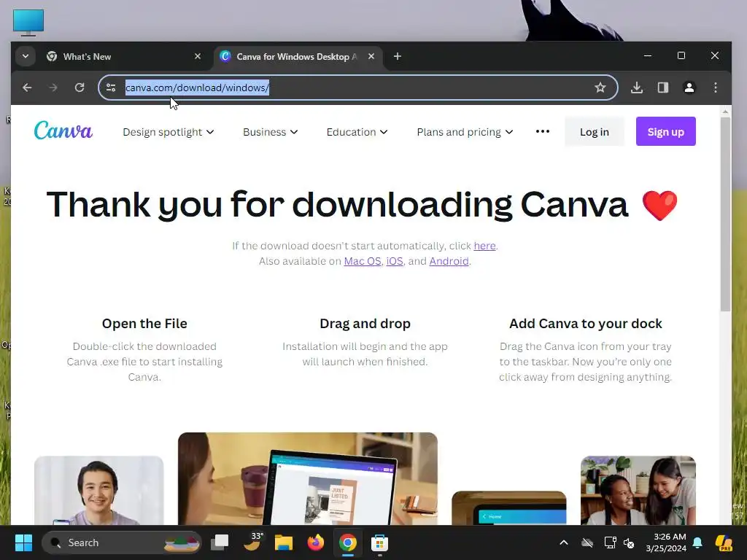The image size is (747, 560).
Task: Go back using Chrome's back arrow
Action: point(27,87)
